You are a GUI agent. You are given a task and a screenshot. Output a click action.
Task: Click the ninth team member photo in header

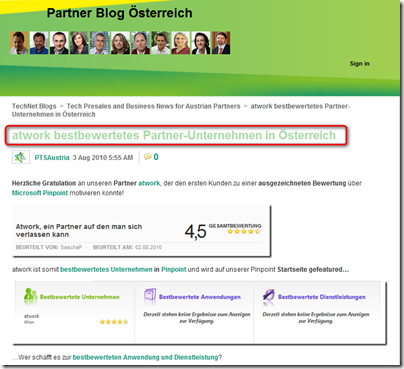tap(181, 43)
